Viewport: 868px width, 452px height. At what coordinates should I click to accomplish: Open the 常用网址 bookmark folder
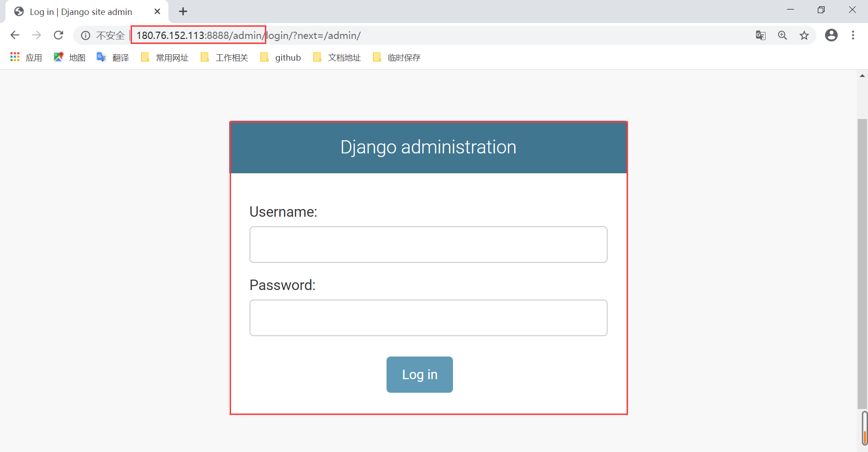point(165,57)
